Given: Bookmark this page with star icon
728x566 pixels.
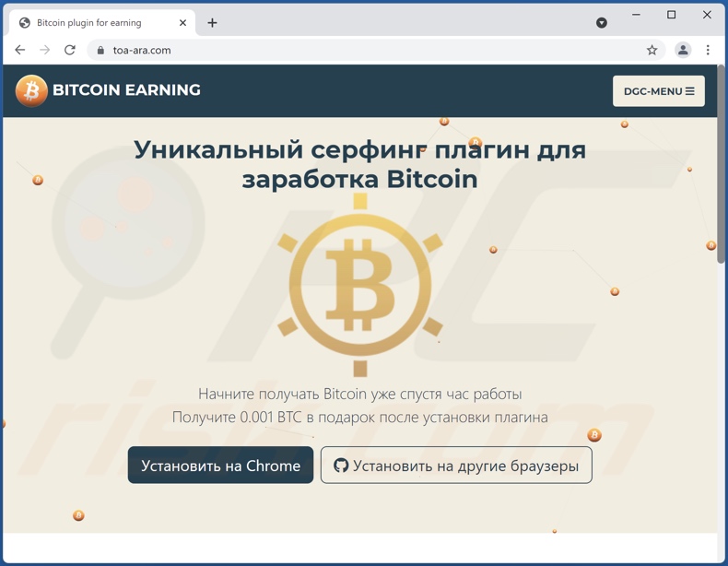Looking at the screenshot, I should [x=652, y=50].
